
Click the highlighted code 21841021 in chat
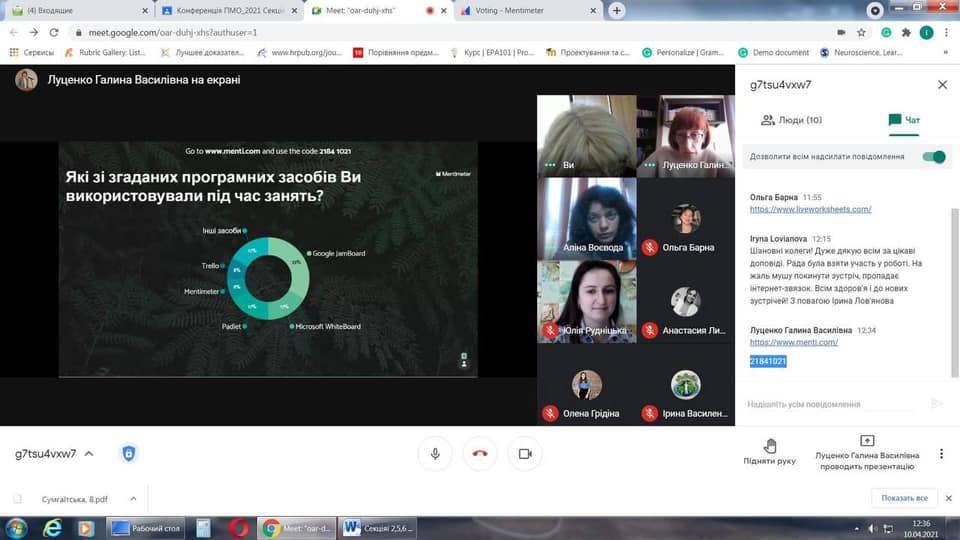768,361
